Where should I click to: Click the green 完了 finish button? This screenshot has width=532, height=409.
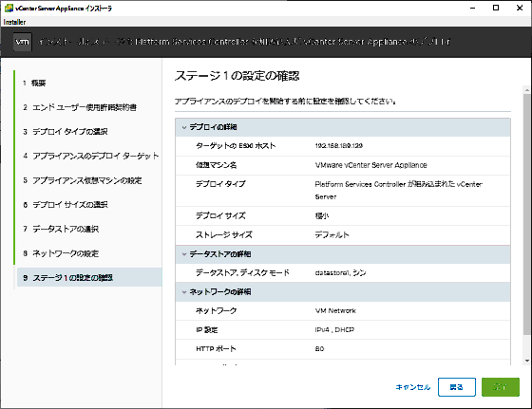click(x=501, y=387)
